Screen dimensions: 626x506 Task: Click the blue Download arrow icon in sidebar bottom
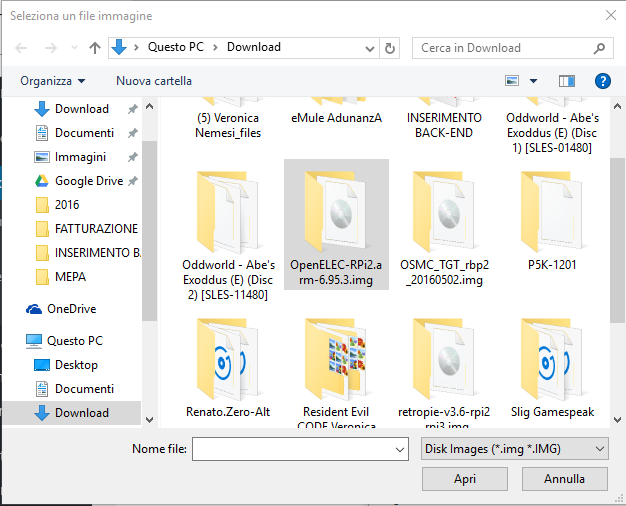pos(42,413)
